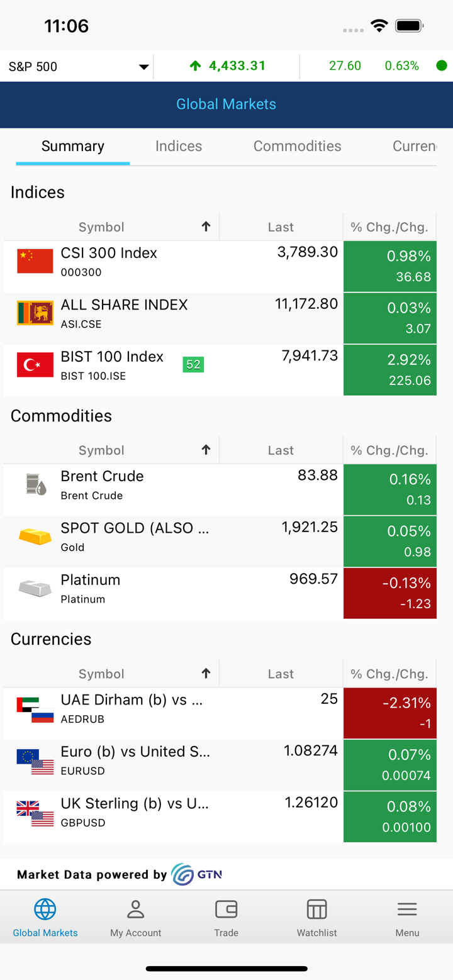This screenshot has height=980, width=453.
Task: Tap the Trade wallet icon
Action: tap(226, 910)
